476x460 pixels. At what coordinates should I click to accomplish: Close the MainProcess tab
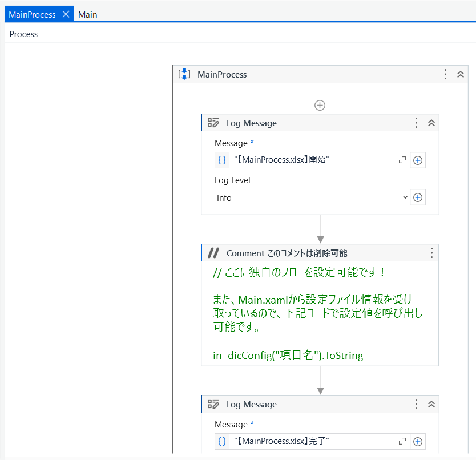[x=66, y=14]
